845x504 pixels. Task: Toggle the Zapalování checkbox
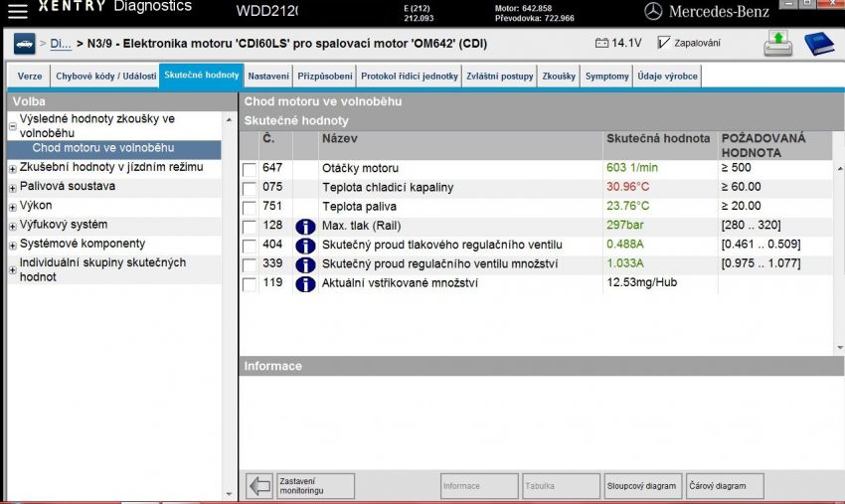[x=663, y=43]
